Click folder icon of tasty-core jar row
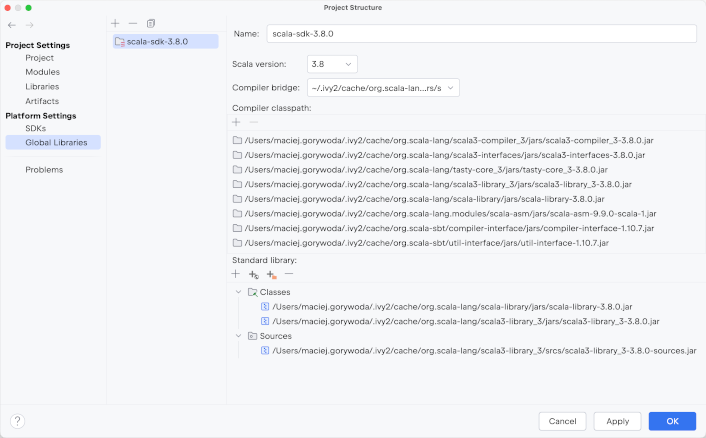706x438 pixels. [237, 170]
